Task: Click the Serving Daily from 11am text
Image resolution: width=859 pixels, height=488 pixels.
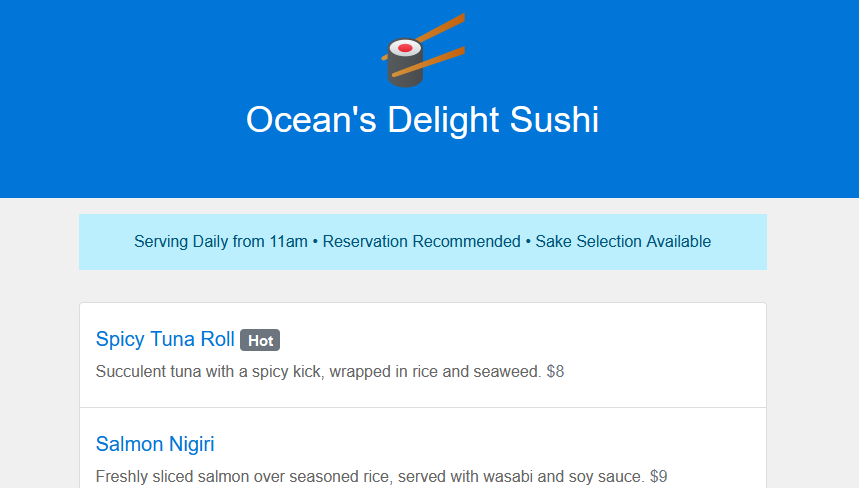Action: (x=221, y=242)
